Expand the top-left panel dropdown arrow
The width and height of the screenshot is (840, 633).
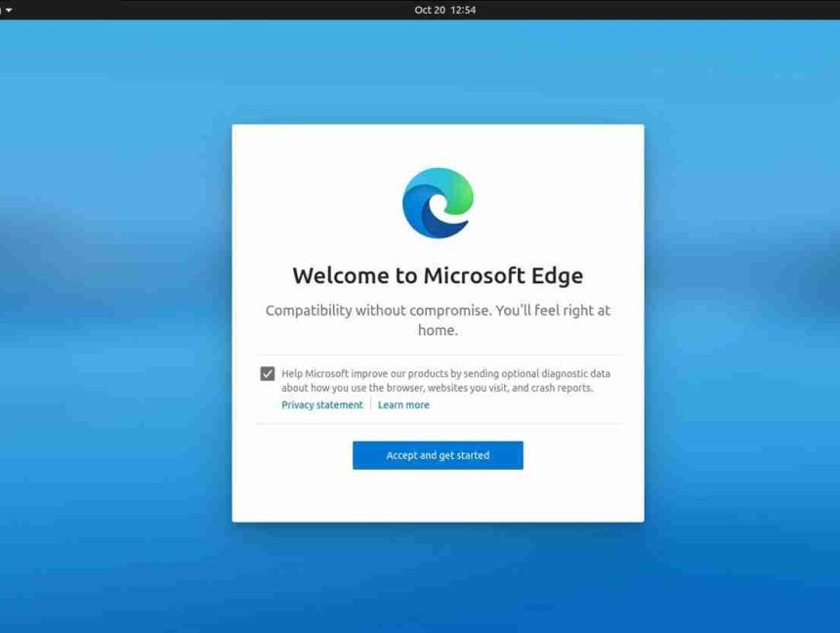(9, 10)
